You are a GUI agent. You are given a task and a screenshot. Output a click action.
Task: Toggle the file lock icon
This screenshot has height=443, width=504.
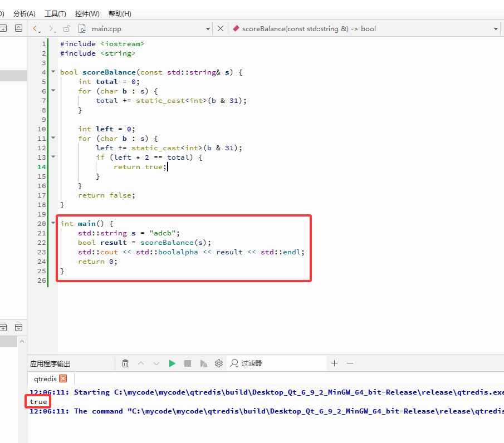[66, 29]
